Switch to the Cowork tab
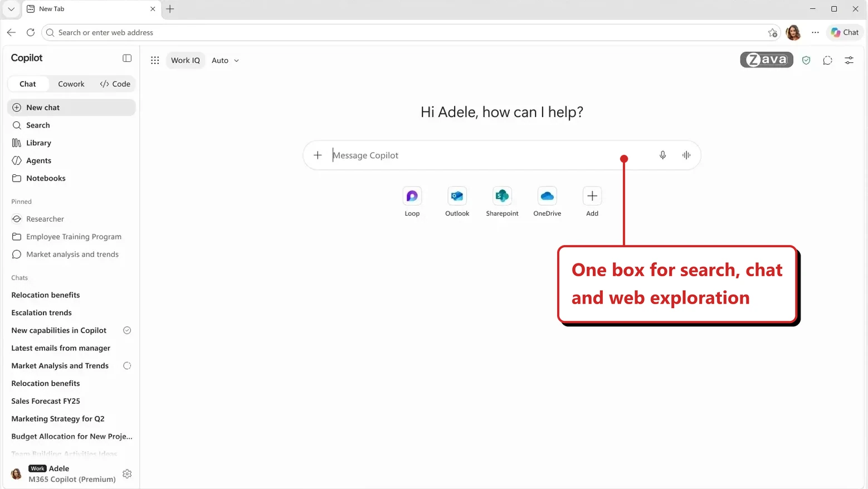The image size is (868, 489). pyautogui.click(x=71, y=84)
